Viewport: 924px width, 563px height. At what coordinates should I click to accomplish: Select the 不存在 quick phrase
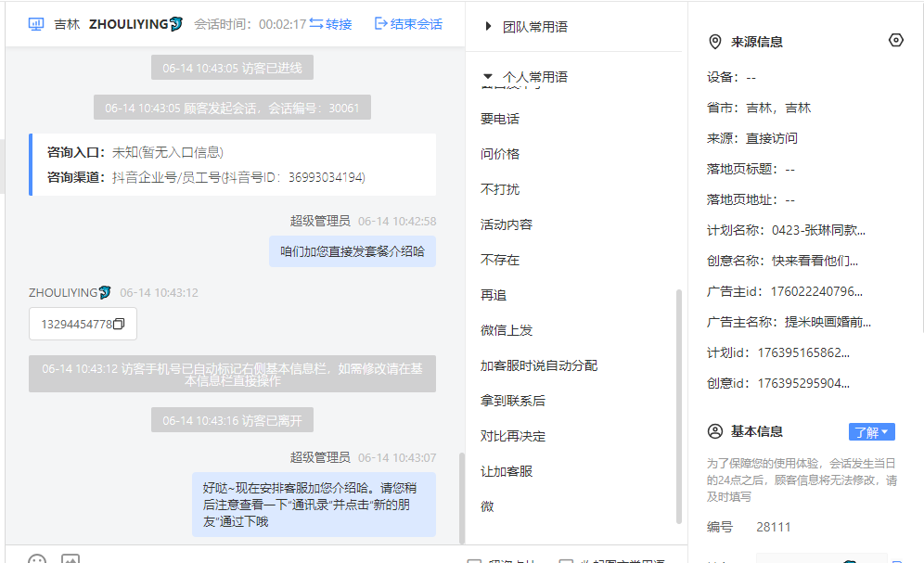500,260
